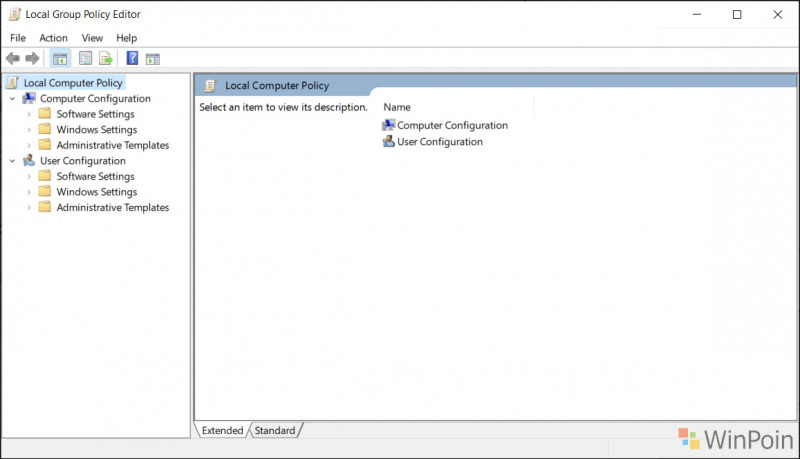Expand Software Settings under User Configuration
Image resolution: width=800 pixels, height=459 pixels.
(29, 176)
